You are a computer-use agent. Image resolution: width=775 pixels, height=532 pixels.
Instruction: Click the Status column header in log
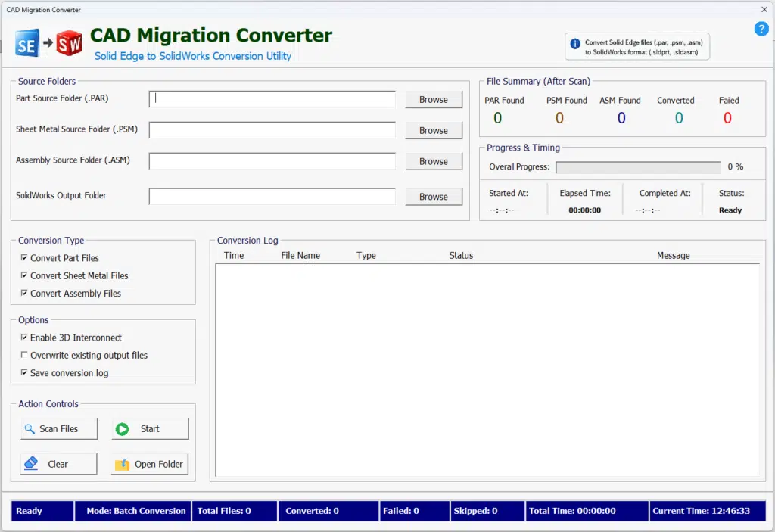[461, 256]
